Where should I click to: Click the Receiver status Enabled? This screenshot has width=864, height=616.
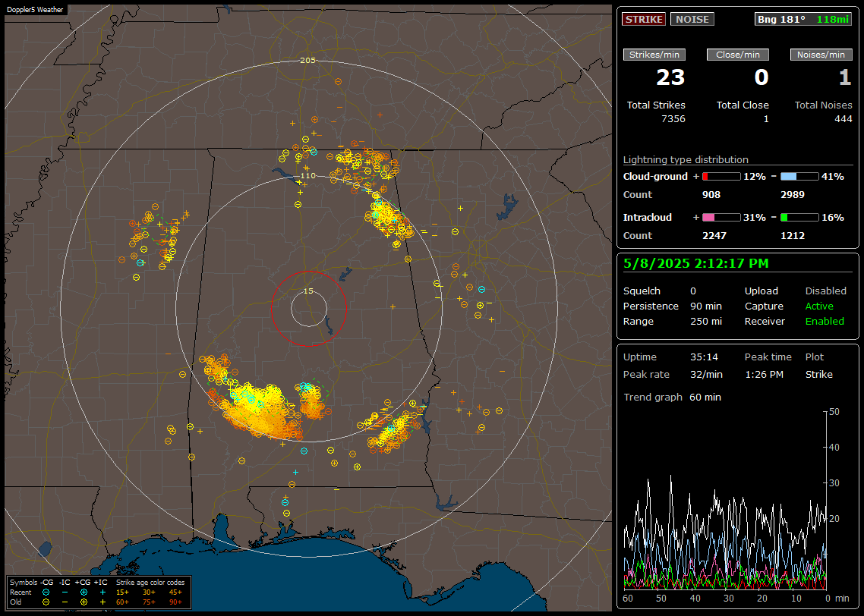(825, 322)
